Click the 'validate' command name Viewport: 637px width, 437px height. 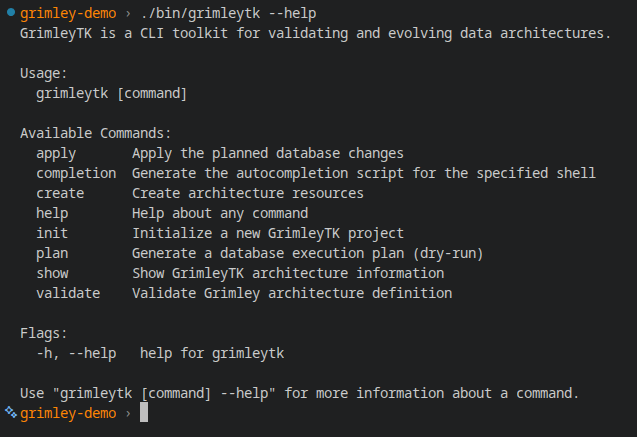tap(68, 293)
